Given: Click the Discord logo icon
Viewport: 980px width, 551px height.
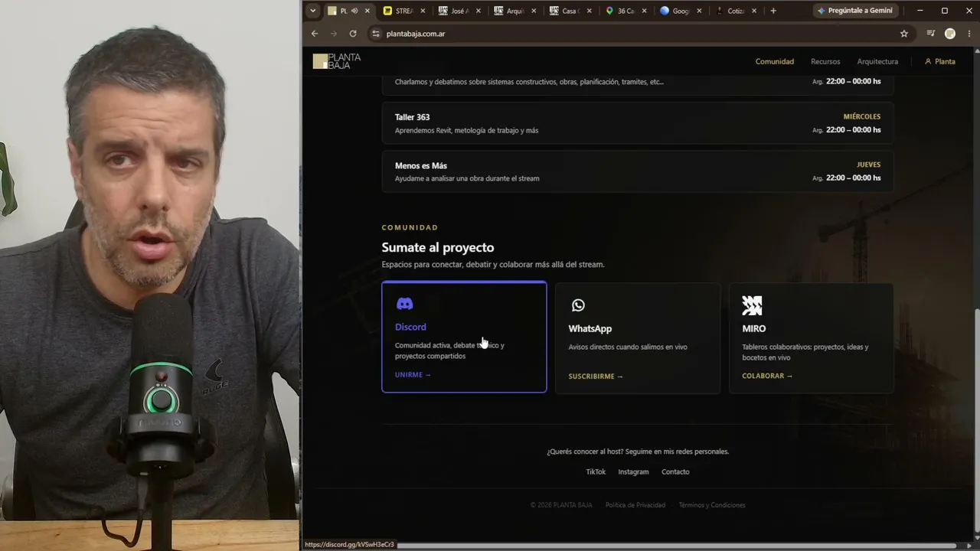Looking at the screenshot, I should pos(404,304).
